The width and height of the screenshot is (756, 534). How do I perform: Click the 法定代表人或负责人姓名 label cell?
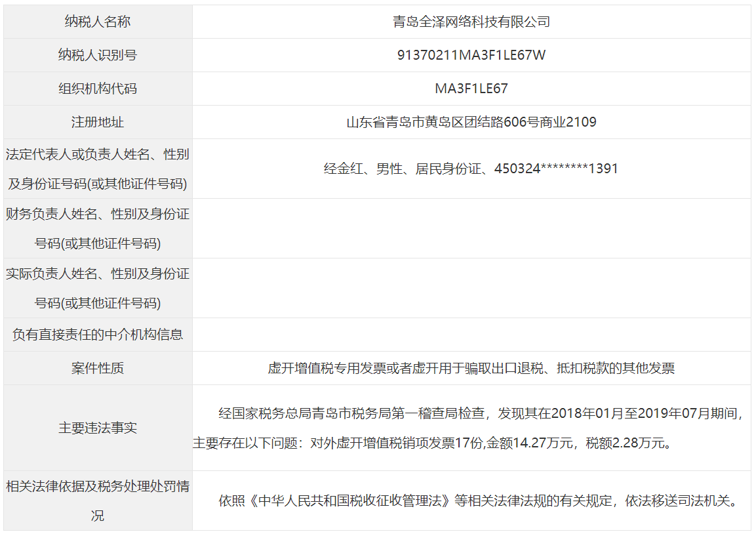[98, 169]
